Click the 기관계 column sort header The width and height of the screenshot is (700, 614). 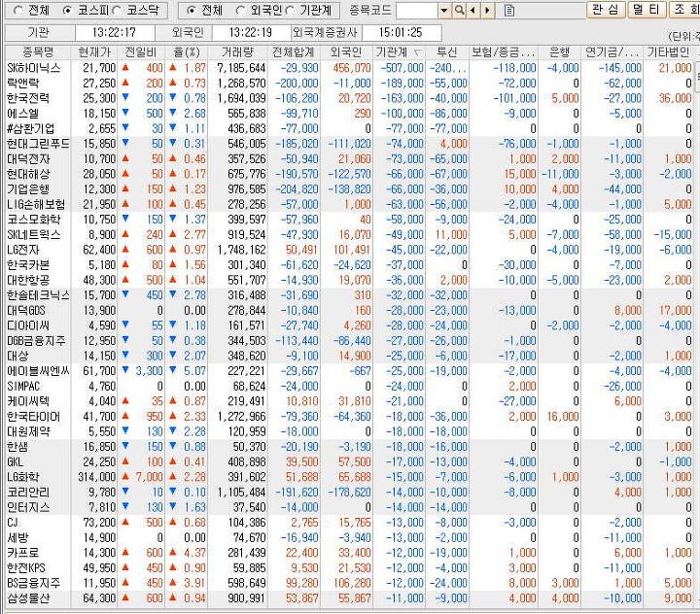tap(399, 52)
